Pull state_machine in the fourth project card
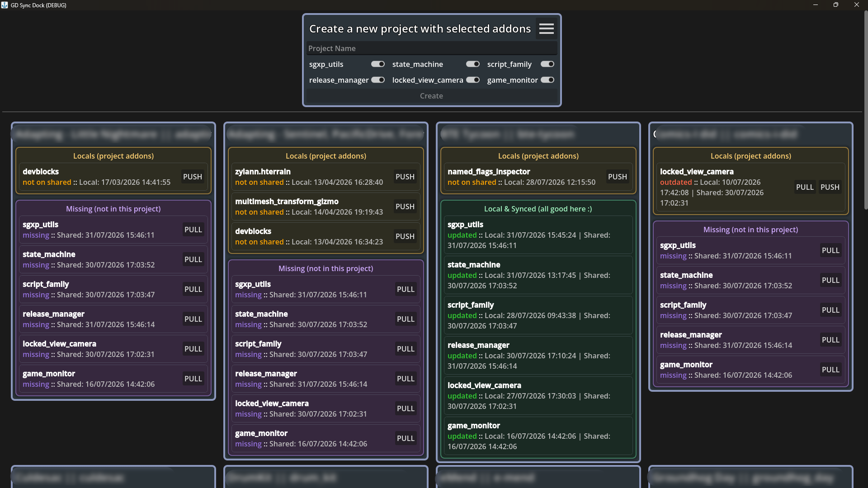Image resolution: width=868 pixels, height=488 pixels. tap(830, 280)
